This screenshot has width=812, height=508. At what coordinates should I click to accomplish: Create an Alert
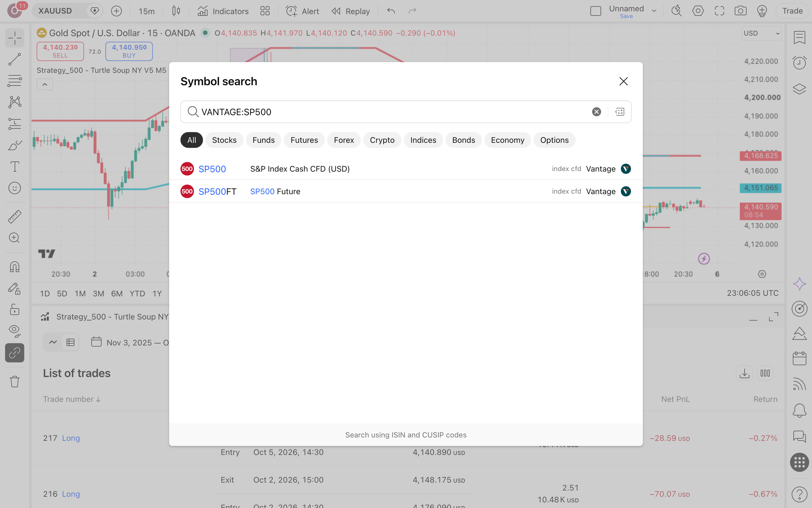pyautogui.click(x=302, y=11)
